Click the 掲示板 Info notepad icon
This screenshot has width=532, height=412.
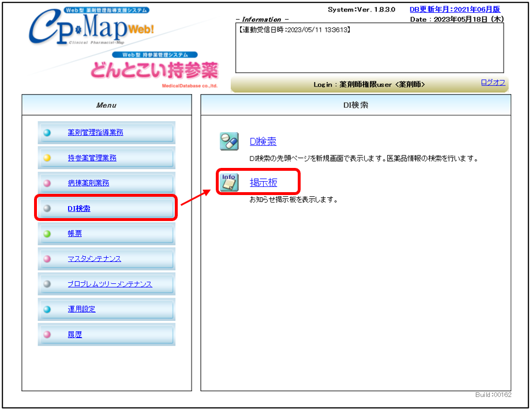[229, 182]
